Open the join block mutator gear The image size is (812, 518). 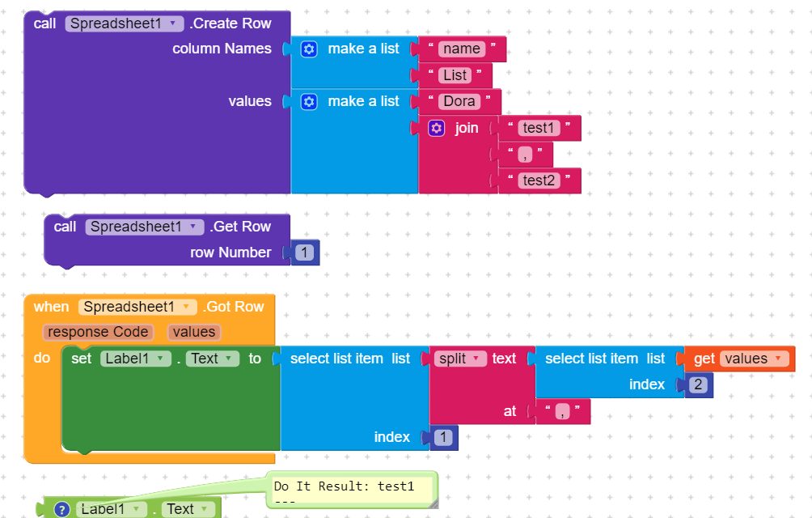(437, 128)
